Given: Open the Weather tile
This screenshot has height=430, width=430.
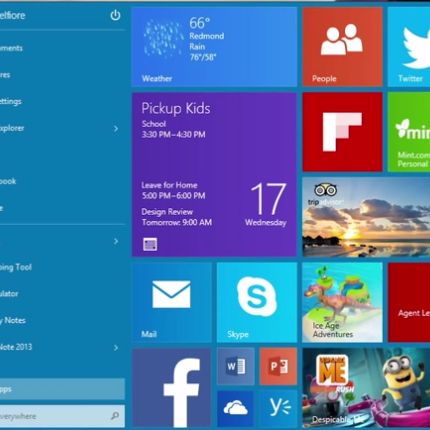Looking at the screenshot, I should point(214,47).
